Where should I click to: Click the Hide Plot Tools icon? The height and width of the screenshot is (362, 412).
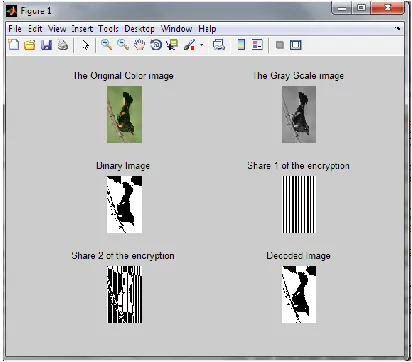coord(280,45)
